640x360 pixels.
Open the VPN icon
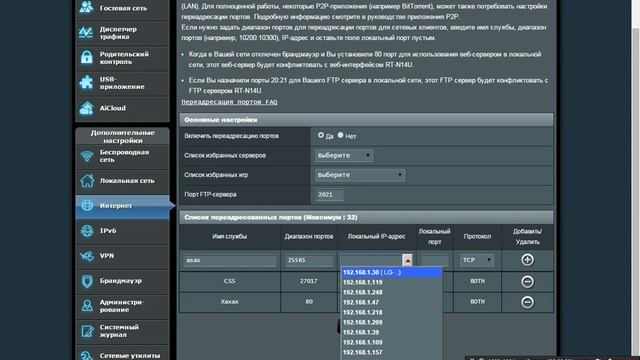click(x=87, y=256)
